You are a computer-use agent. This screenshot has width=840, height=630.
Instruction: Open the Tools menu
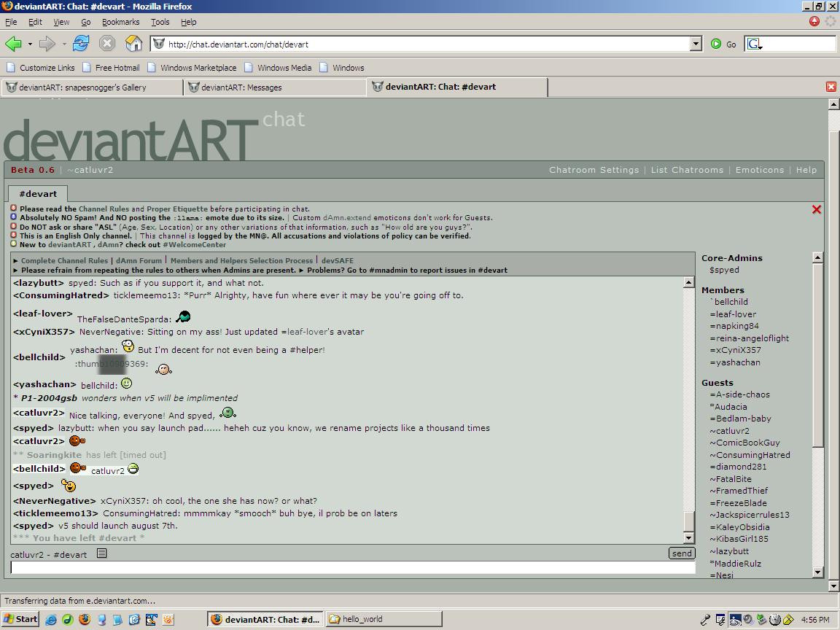pyautogui.click(x=160, y=22)
